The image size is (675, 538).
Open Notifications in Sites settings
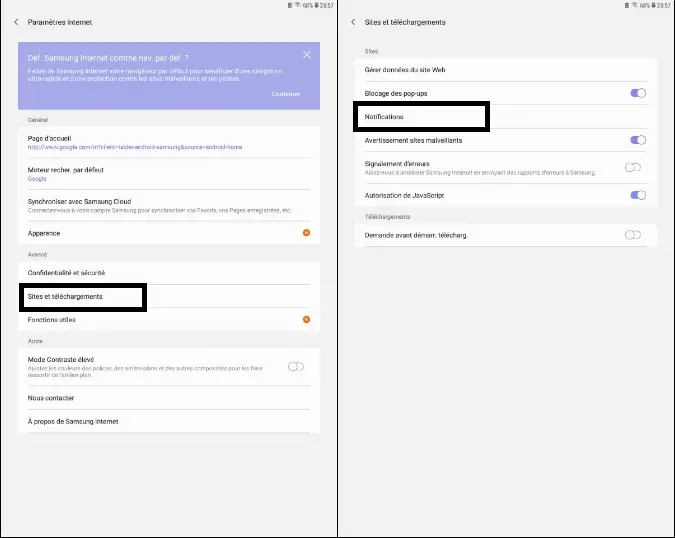coord(506,117)
